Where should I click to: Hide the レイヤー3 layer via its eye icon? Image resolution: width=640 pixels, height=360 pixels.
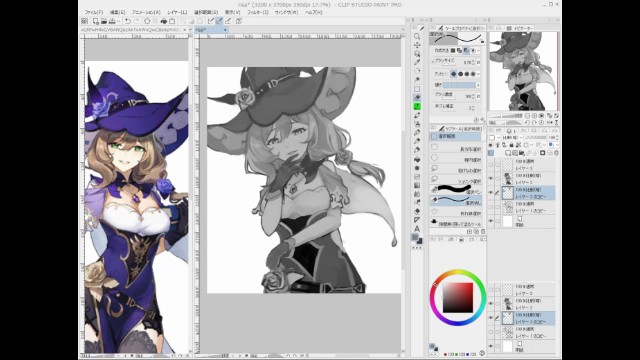tap(491, 178)
